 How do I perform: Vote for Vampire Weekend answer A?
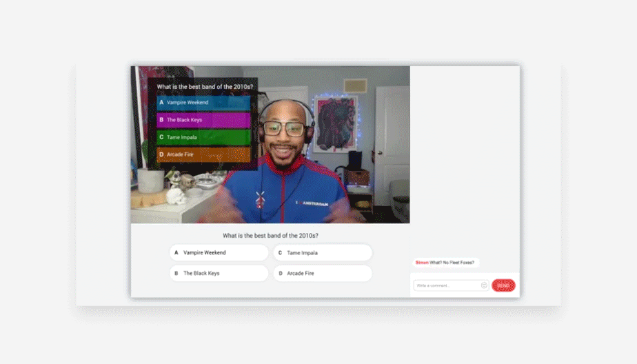219,253
